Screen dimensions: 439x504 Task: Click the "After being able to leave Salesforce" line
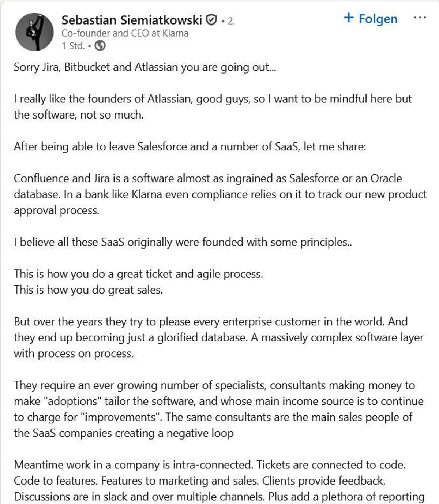pos(190,147)
